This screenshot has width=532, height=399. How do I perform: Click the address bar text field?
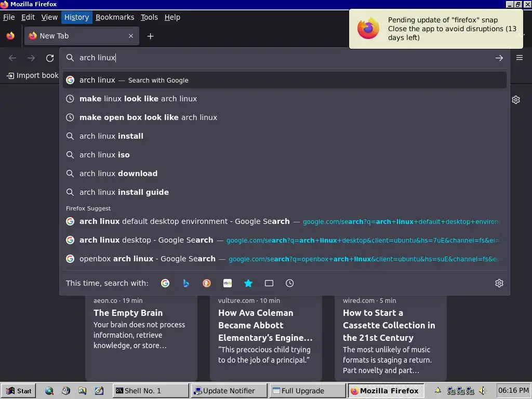285,58
